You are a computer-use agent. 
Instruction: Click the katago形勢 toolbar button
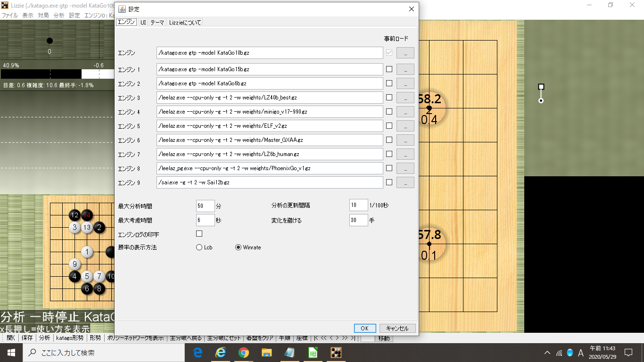(x=70, y=338)
